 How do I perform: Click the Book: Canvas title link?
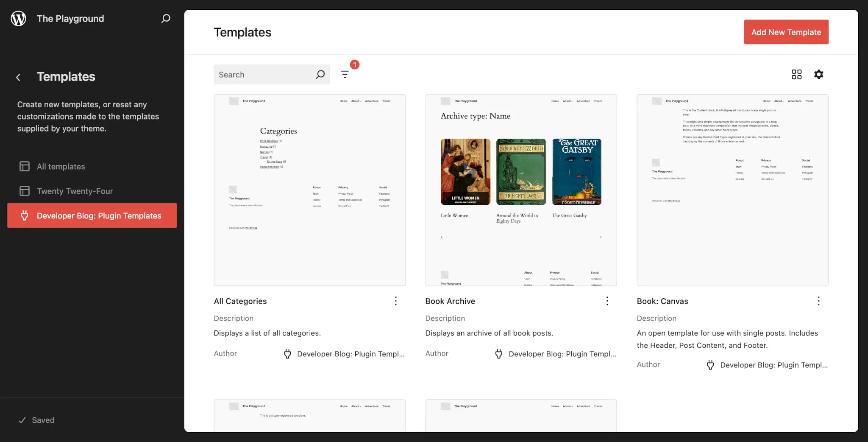(662, 301)
